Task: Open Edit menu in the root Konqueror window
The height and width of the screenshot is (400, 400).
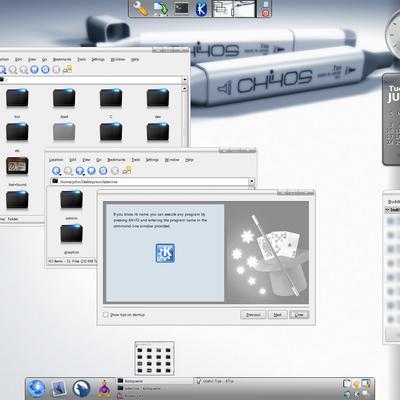Action: 18,59
